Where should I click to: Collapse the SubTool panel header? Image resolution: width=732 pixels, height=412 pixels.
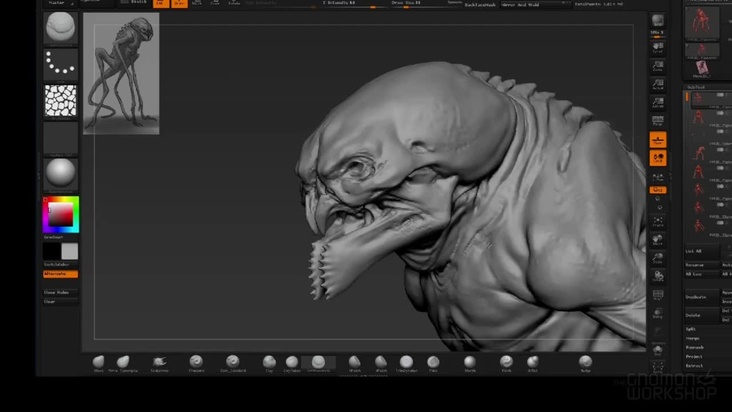click(696, 87)
